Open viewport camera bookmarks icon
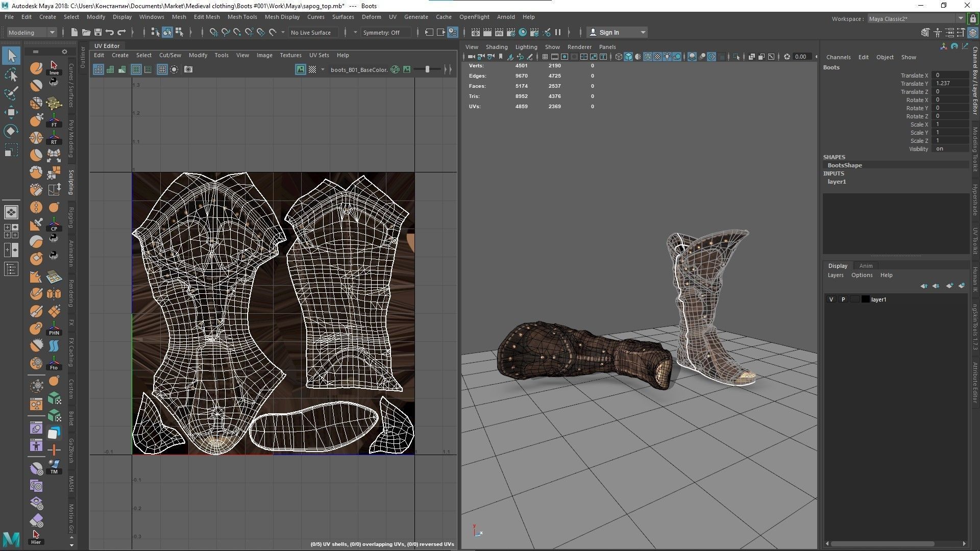The width and height of the screenshot is (980, 551). tap(501, 57)
